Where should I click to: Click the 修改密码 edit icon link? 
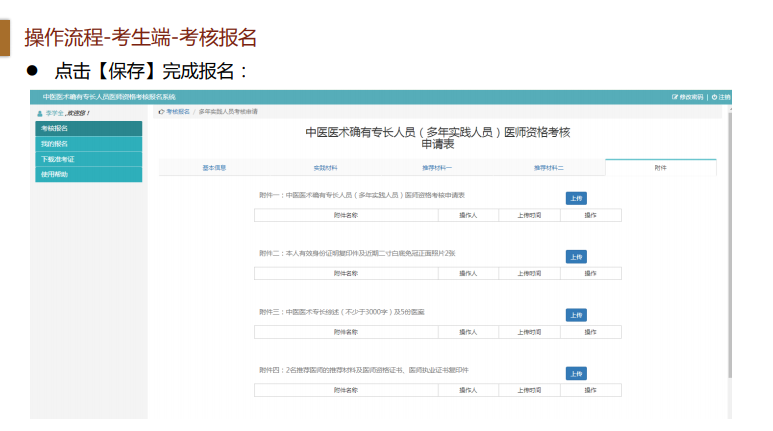coord(676,97)
